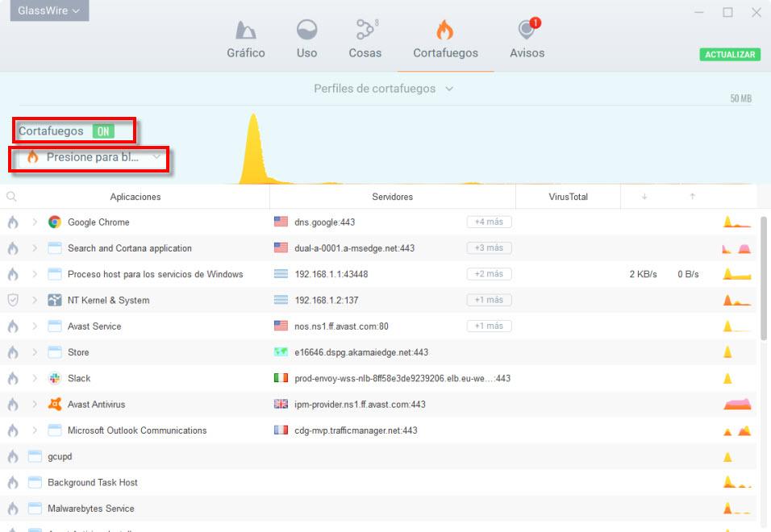Open the Avisos tab with notification badge
The width and height of the screenshot is (771, 532).
[527, 39]
